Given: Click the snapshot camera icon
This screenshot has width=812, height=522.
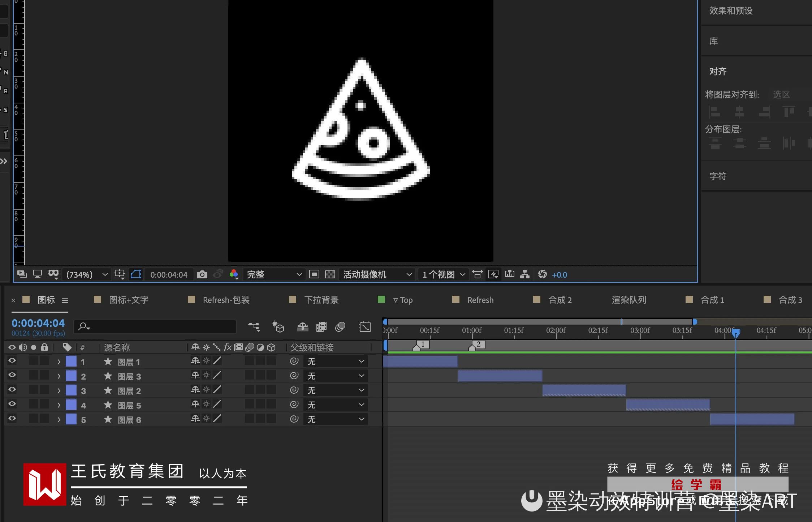Looking at the screenshot, I should [x=202, y=274].
